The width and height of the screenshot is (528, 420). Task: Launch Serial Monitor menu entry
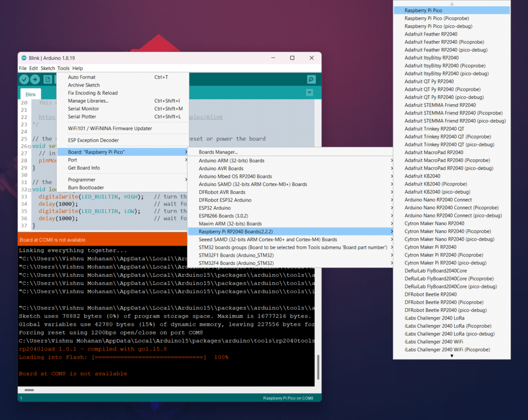pos(123,109)
